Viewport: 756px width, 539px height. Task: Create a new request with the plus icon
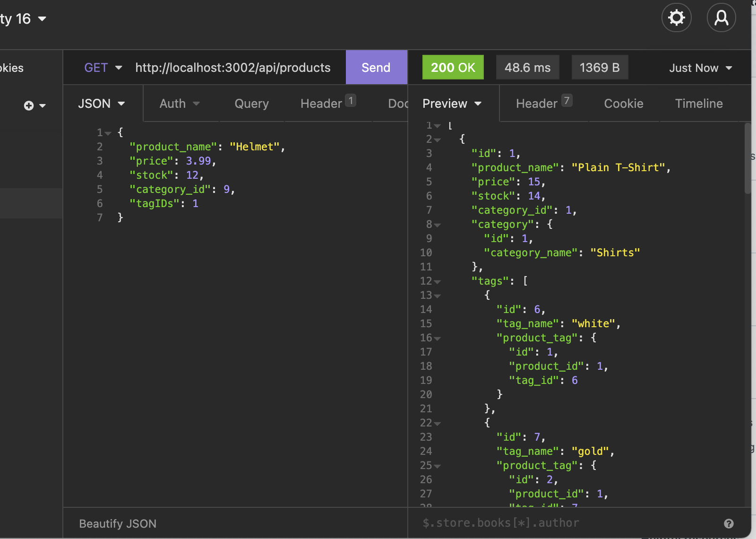29,105
